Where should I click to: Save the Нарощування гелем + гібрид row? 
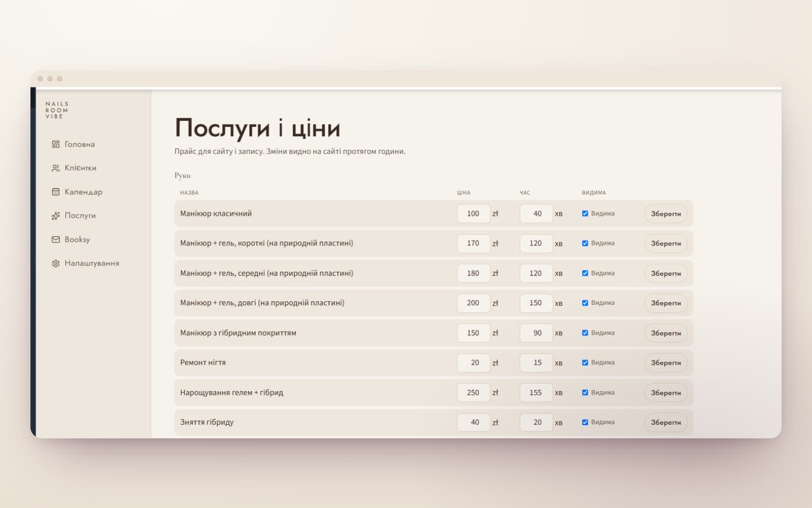(666, 393)
